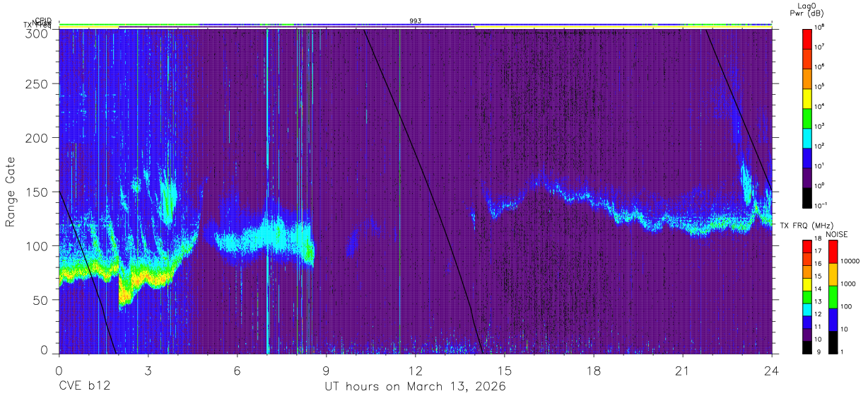
Task: Click the '1000' label on NOISE scale
Action: [849, 284]
